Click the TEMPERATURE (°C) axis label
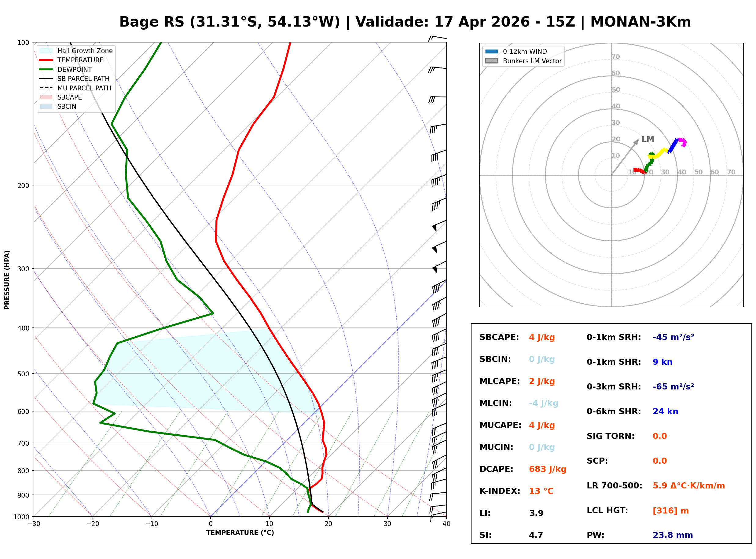 240,533
